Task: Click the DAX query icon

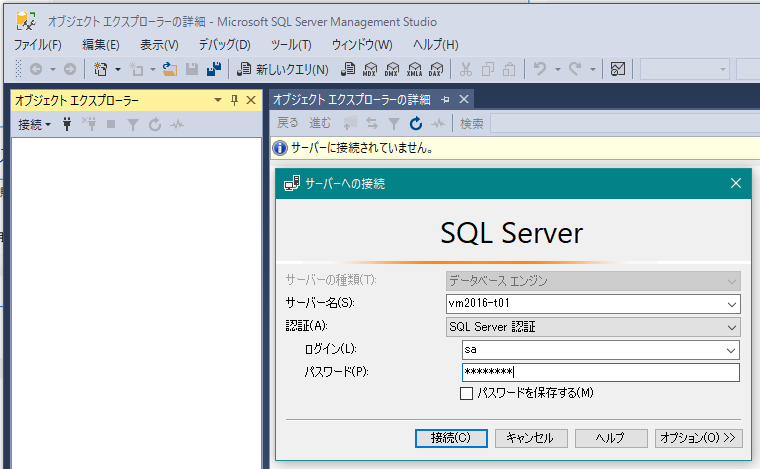Action: click(436, 69)
